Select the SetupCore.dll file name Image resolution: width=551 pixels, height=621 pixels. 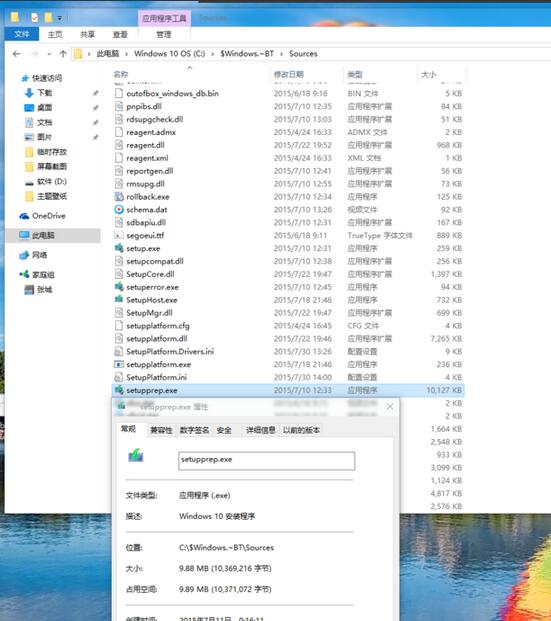(x=150, y=274)
